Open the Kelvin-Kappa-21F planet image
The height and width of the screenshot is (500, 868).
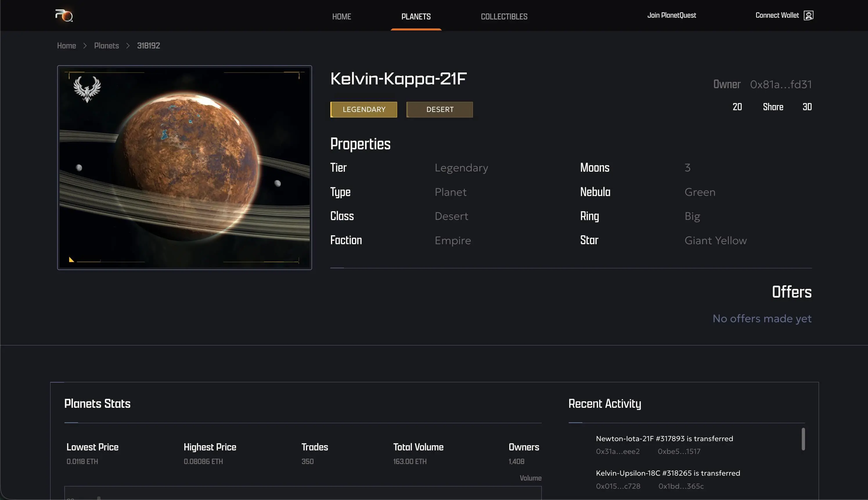(x=185, y=168)
